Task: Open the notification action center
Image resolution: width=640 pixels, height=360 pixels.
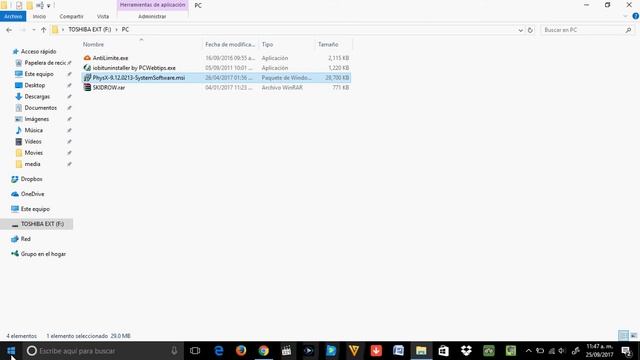Action: [627, 351]
